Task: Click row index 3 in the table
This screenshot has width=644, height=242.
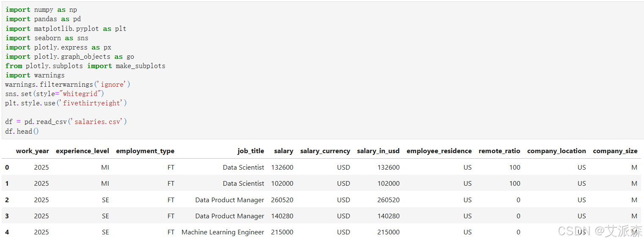Action: tap(7, 216)
